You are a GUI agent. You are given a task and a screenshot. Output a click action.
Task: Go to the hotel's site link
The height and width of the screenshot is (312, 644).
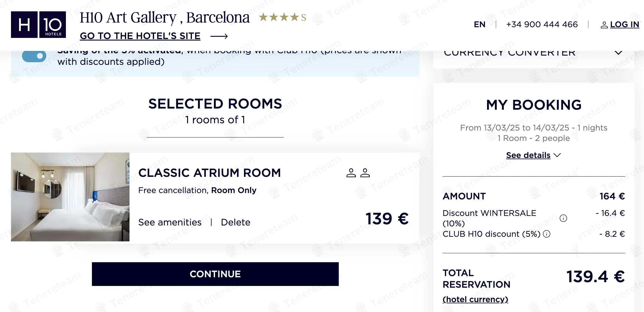tap(140, 36)
